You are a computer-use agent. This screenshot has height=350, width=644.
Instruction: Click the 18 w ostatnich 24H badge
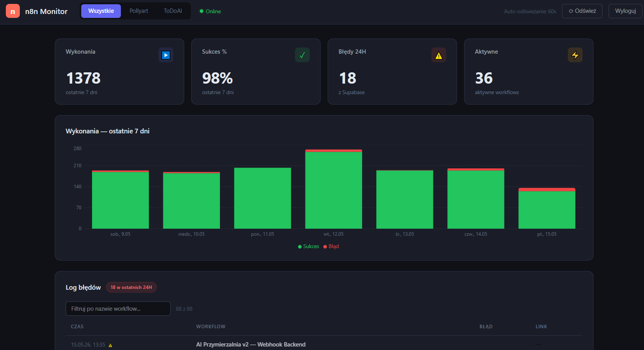pos(131,287)
